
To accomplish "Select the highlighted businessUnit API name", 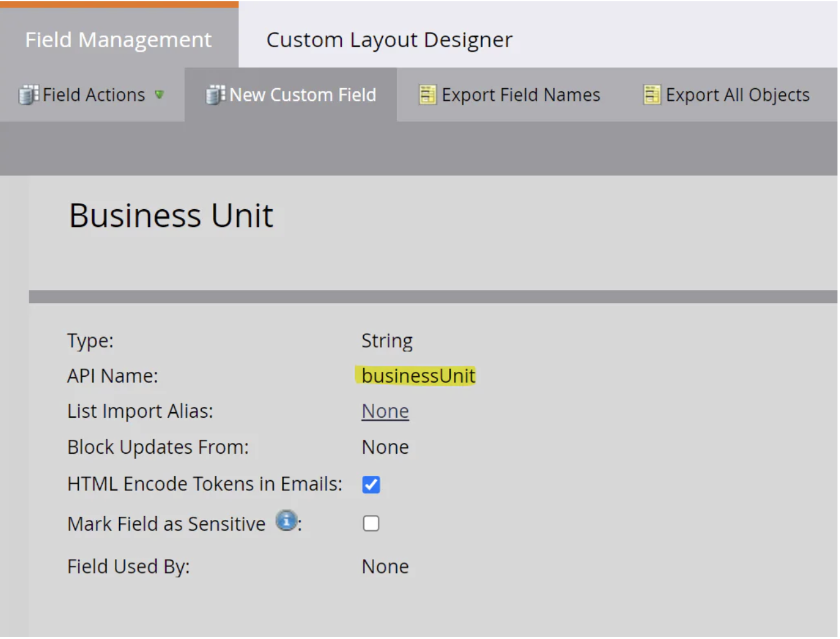I will pyautogui.click(x=418, y=376).
